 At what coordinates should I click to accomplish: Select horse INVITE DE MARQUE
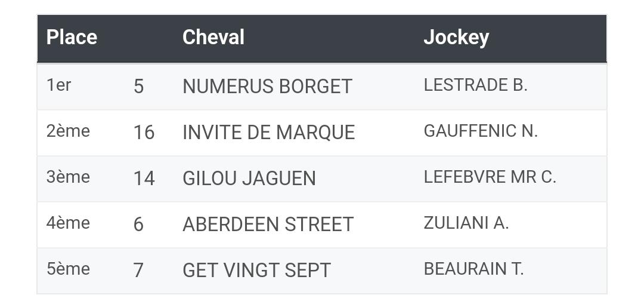268,133
